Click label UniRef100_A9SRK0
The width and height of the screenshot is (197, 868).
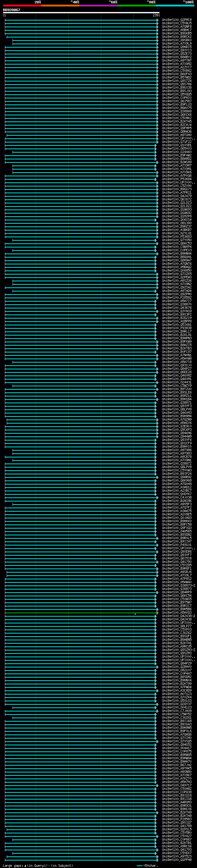tap(177, 40)
